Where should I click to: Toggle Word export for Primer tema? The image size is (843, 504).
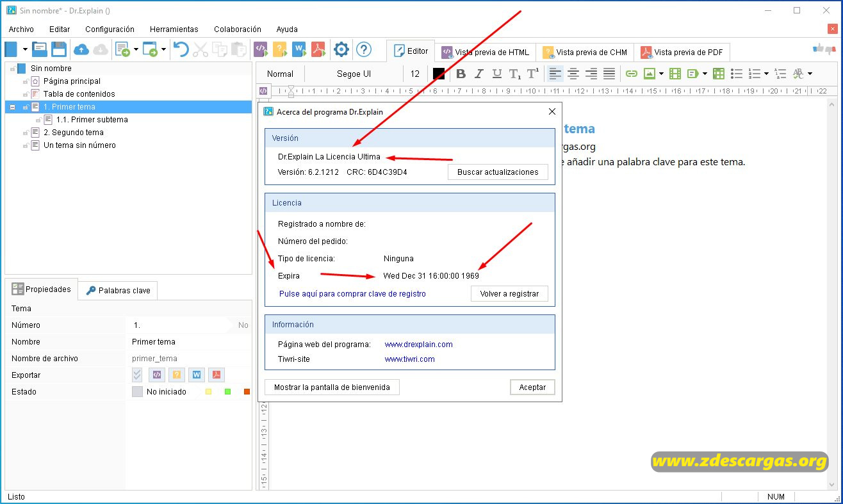coord(196,375)
